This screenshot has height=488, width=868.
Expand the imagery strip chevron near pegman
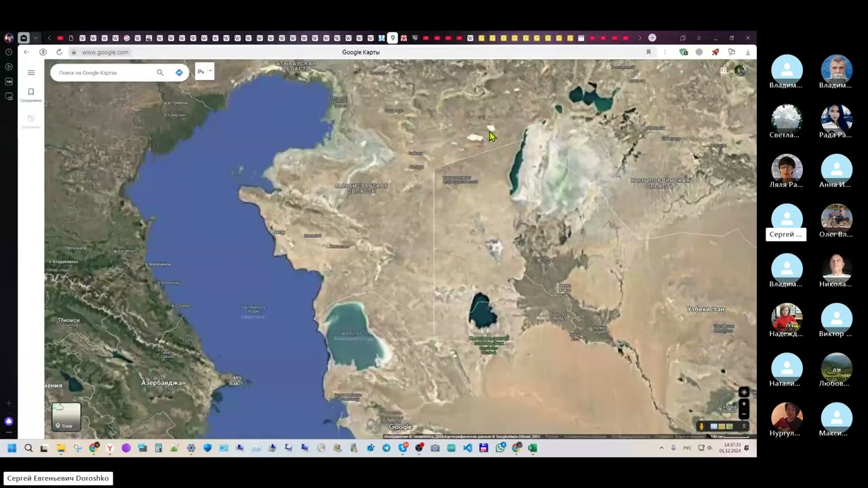(744, 426)
